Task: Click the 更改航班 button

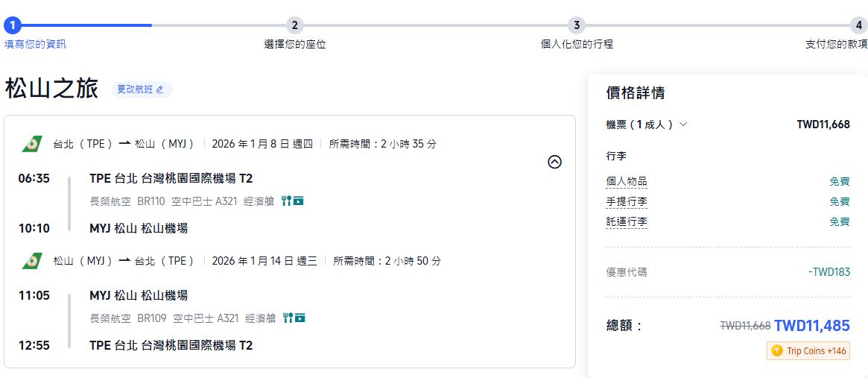Action: [142, 89]
